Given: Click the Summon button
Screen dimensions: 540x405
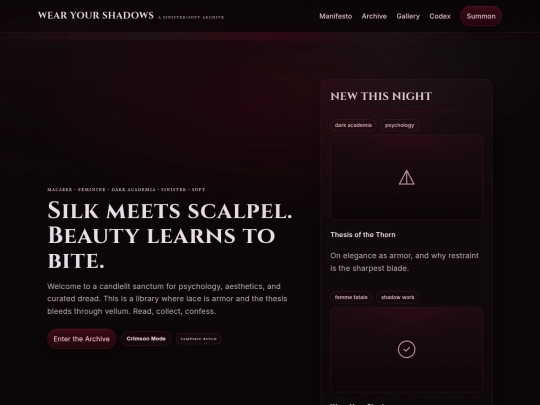Looking at the screenshot, I should pyautogui.click(x=481, y=16).
